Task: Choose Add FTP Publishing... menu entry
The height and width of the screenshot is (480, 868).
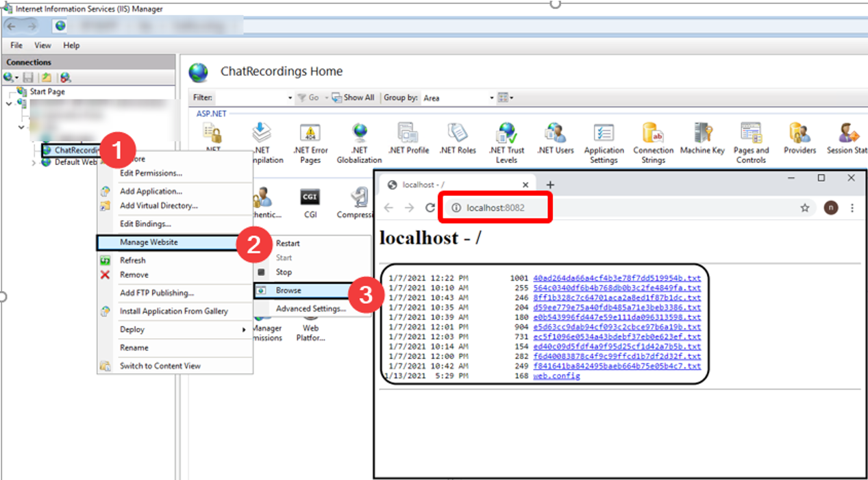Action: [x=175, y=293]
